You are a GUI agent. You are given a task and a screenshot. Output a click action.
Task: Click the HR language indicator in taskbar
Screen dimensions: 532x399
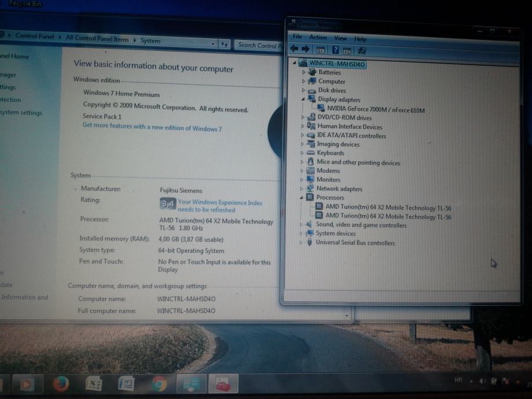[458, 380]
